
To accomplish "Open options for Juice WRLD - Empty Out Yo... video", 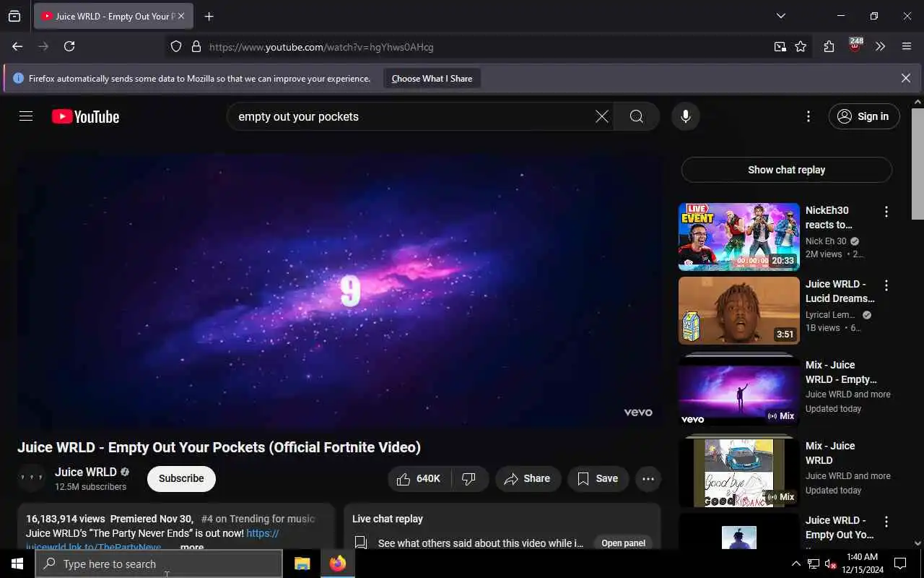I will click(886, 522).
